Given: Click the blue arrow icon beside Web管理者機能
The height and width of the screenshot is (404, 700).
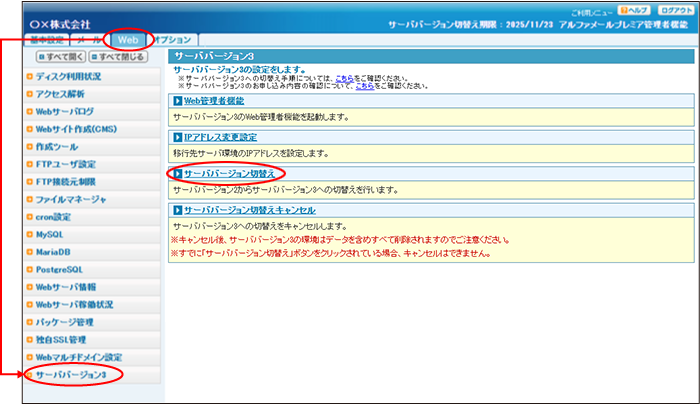Looking at the screenshot, I should (x=177, y=101).
